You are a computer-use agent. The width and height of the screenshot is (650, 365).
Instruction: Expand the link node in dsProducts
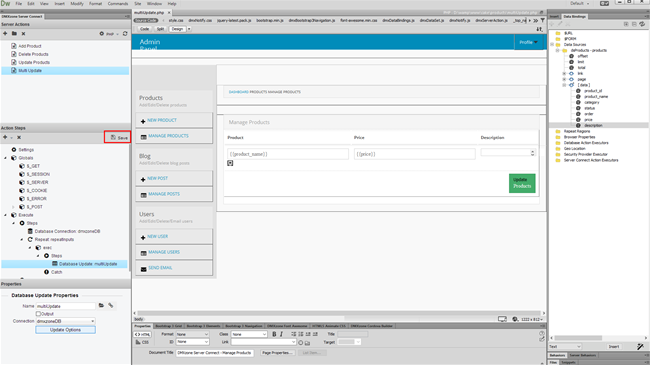point(564,73)
